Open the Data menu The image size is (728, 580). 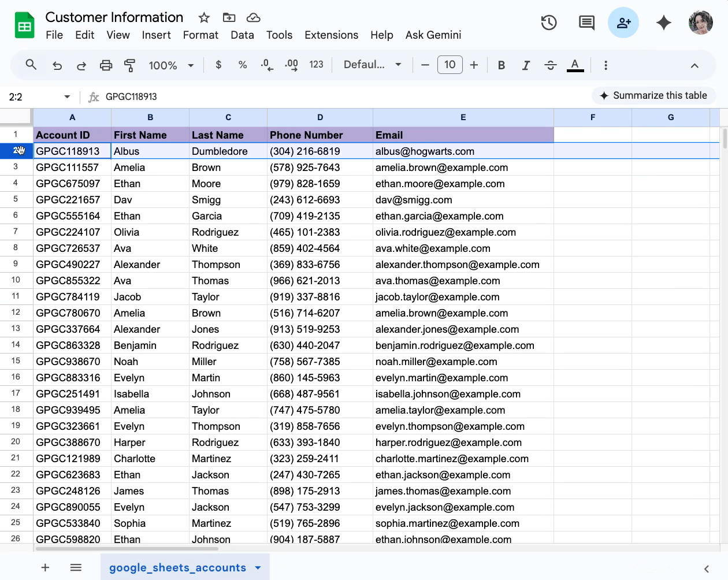[242, 35]
